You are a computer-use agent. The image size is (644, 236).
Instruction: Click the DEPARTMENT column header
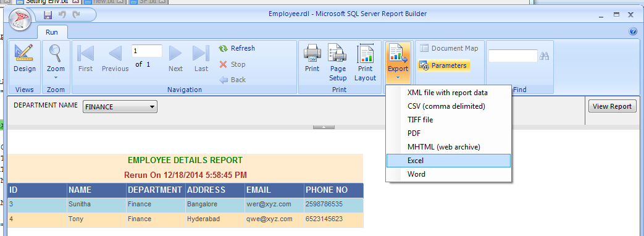click(156, 190)
